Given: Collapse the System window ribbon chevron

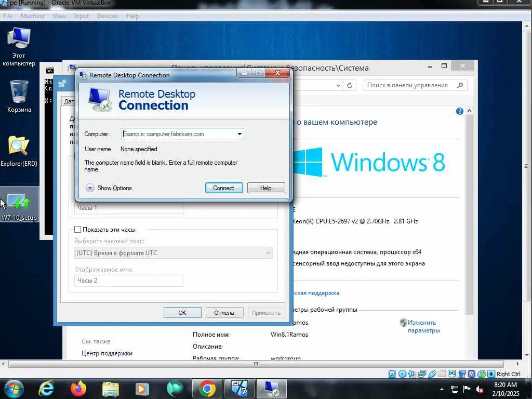Looking at the screenshot, I should 470,111.
